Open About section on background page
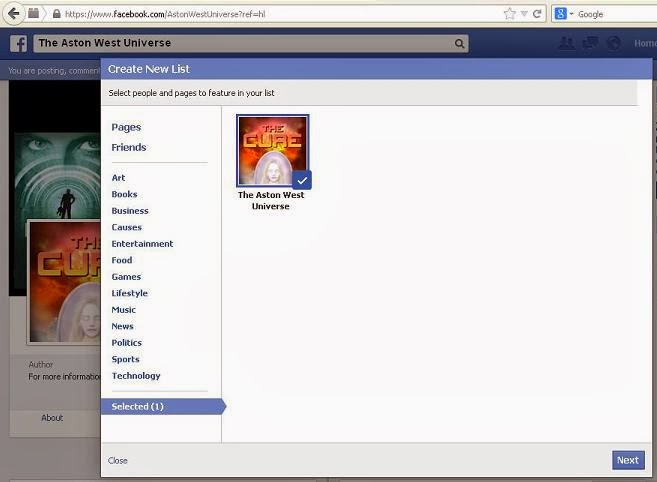Screen dimensions: 657x482 click(x=52, y=418)
